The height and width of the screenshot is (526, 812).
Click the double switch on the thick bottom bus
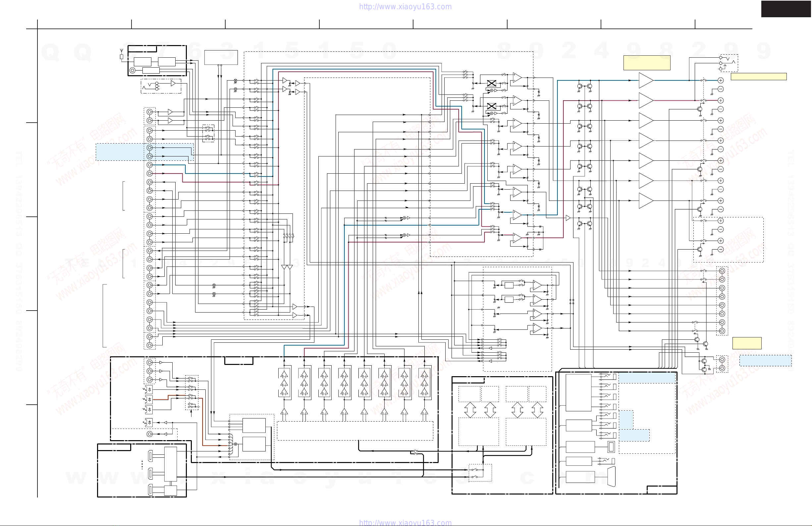(415, 452)
